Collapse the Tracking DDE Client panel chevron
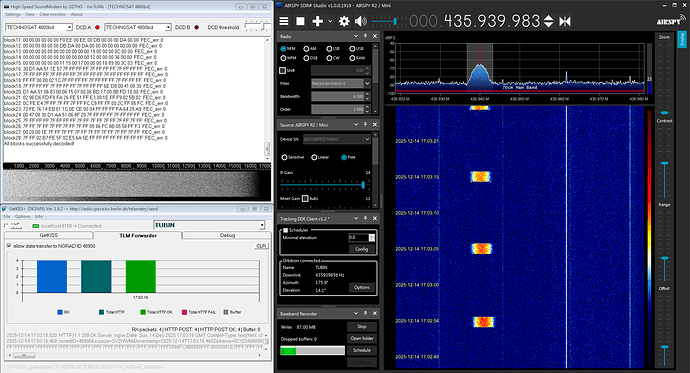 point(356,218)
